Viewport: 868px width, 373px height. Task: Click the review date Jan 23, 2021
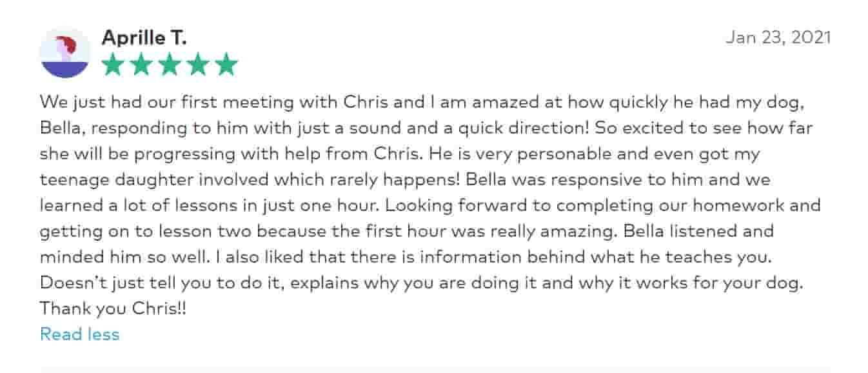[x=778, y=37]
